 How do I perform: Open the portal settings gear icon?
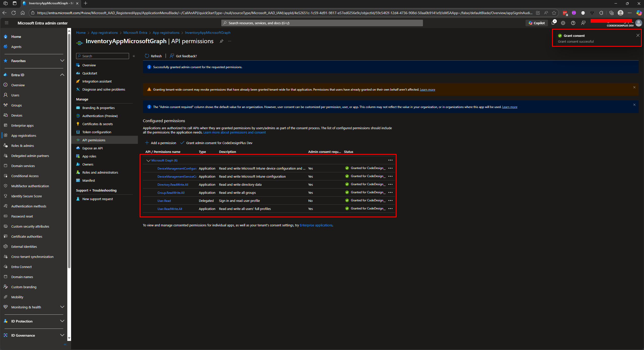tap(563, 23)
